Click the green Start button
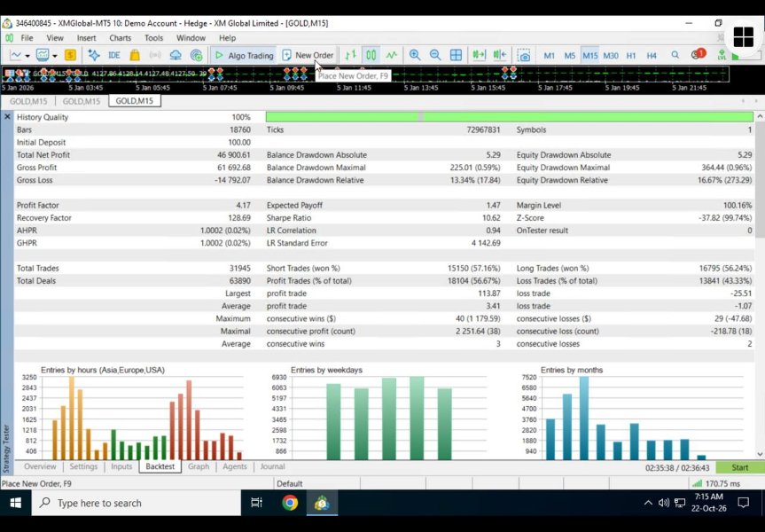The image size is (765, 532). 739,467
